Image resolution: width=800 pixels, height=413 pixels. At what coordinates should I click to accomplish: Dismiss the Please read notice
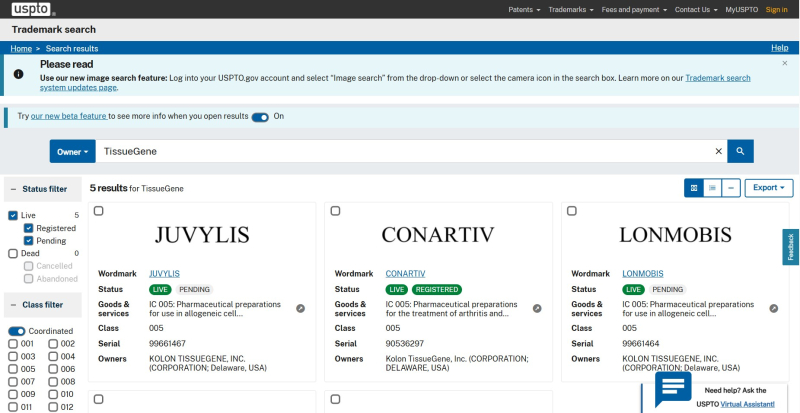785,63
